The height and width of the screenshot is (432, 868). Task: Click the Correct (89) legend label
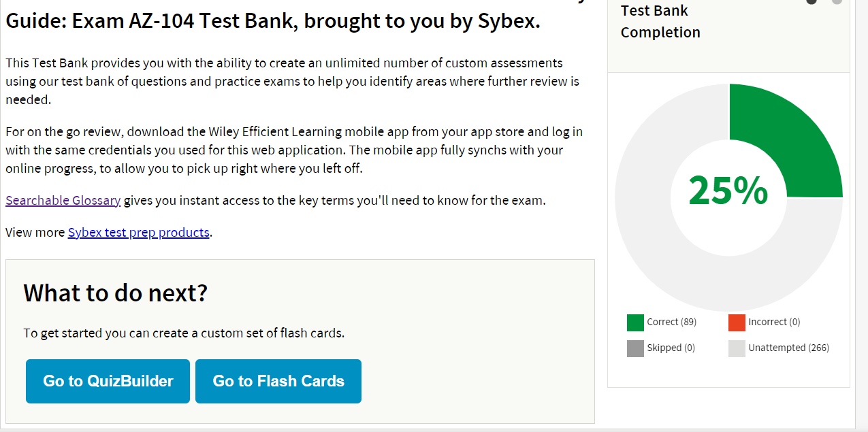point(671,322)
